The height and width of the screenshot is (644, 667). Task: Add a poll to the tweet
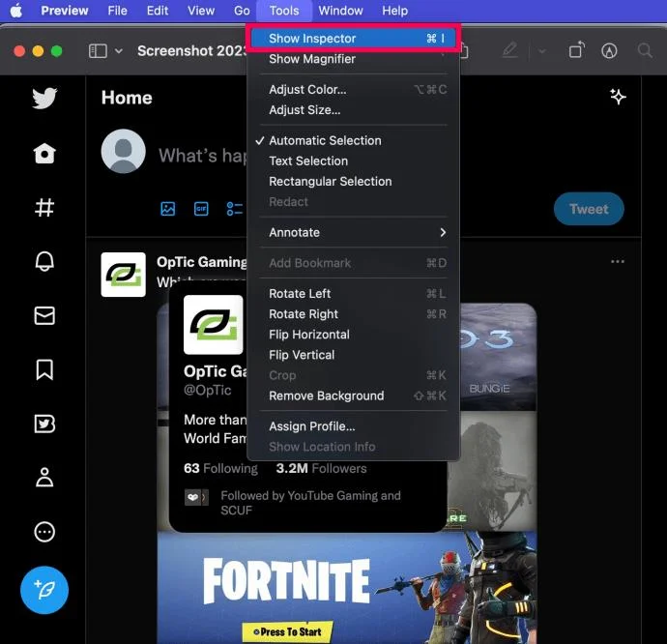(234, 209)
